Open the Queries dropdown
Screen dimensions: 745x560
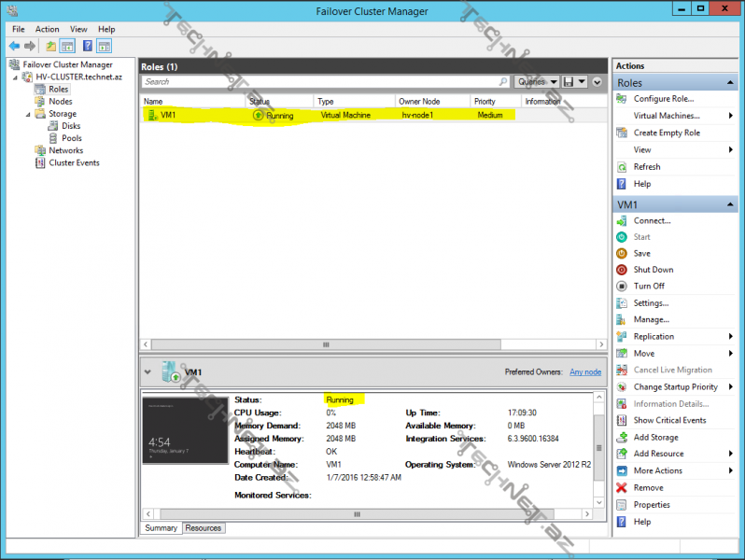[537, 82]
